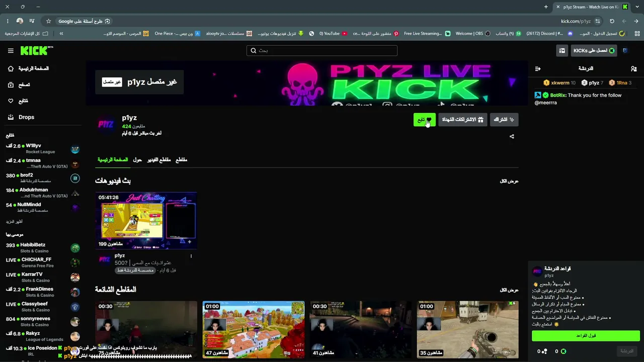
Task: Expand the bookmarks overflow chevron
Action: (x=61, y=34)
